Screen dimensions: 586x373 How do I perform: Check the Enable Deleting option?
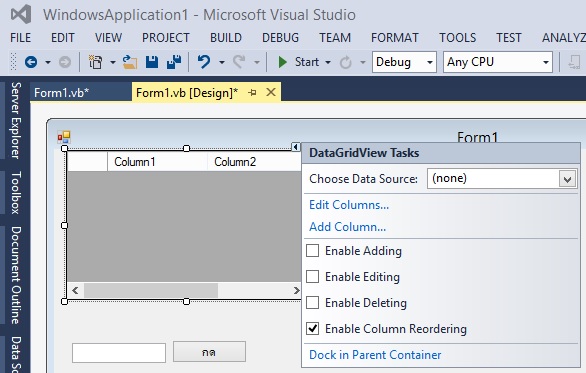(x=312, y=302)
